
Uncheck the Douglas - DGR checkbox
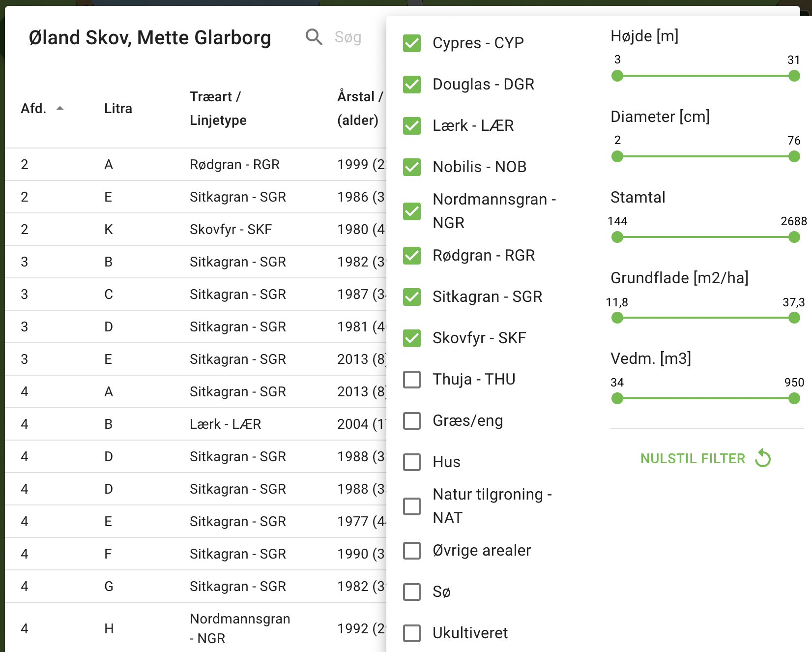[412, 85]
